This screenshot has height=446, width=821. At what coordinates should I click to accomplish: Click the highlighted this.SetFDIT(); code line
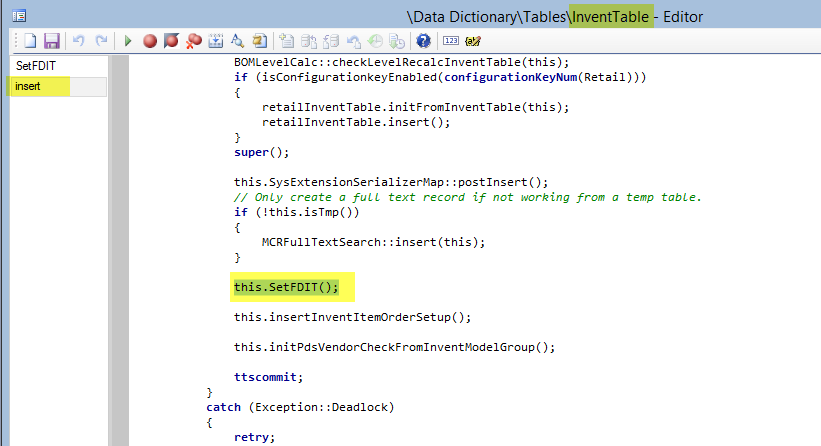(286, 287)
